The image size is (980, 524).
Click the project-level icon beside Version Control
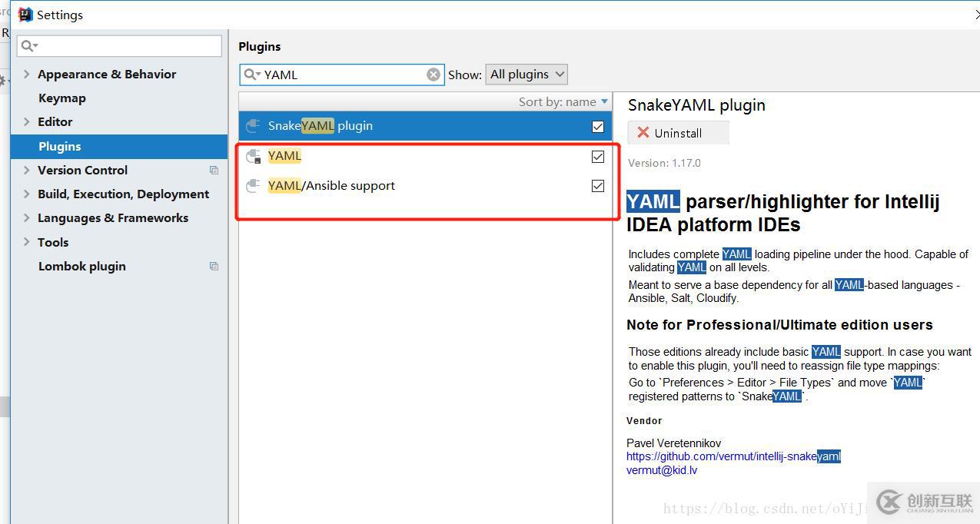coord(214,170)
